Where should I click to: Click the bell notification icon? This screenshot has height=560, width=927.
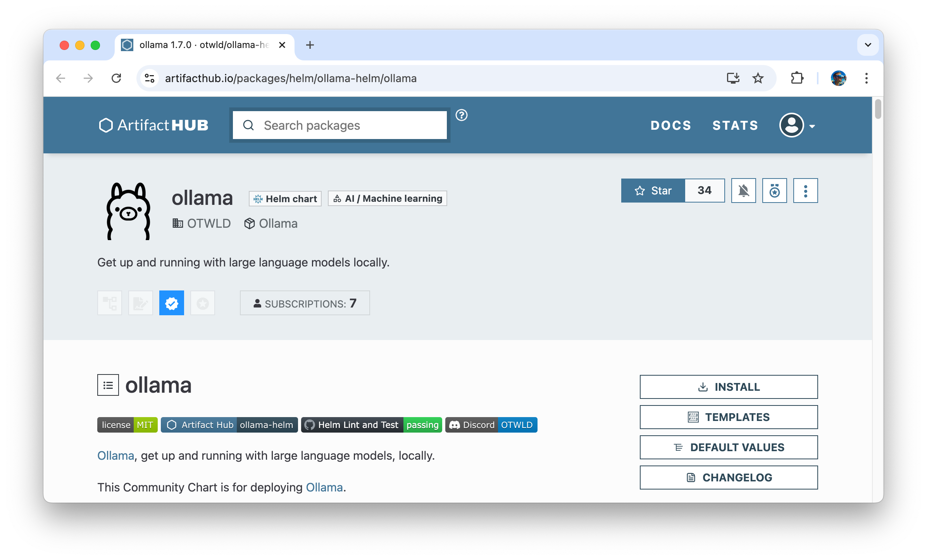pyautogui.click(x=743, y=191)
